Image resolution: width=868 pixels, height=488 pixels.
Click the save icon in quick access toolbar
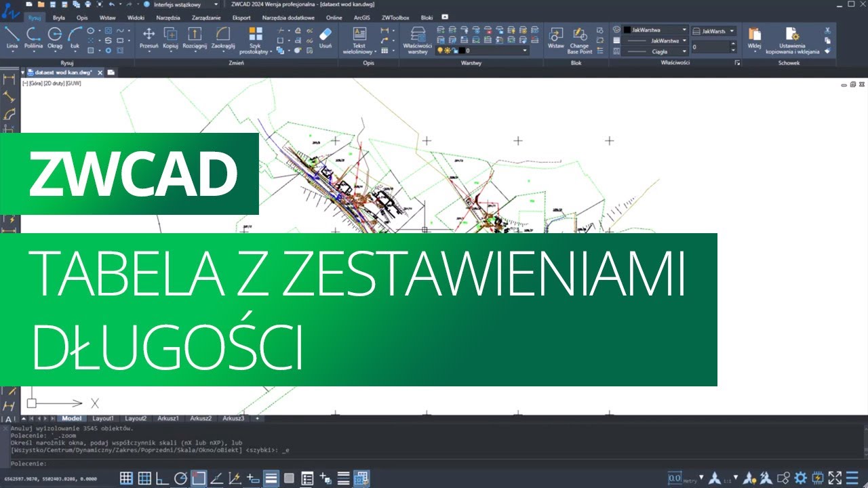53,4
